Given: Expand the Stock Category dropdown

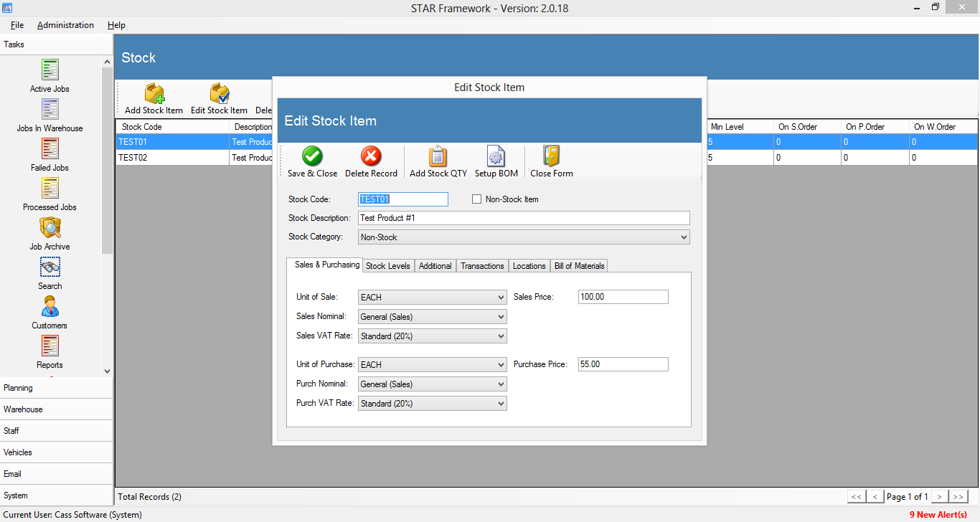Looking at the screenshot, I should [x=683, y=237].
